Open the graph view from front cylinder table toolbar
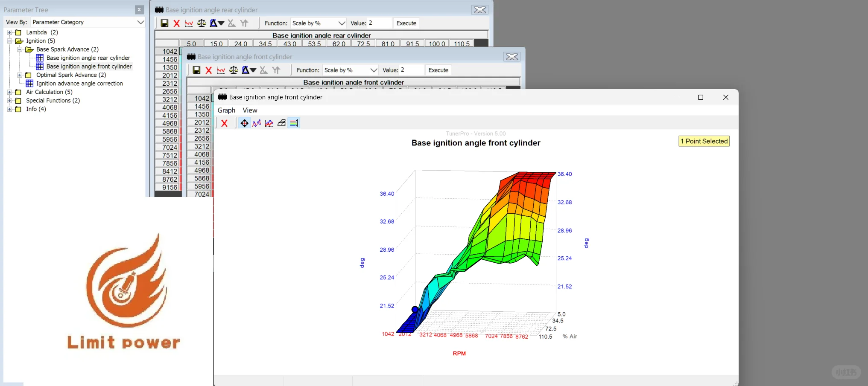The image size is (868, 386). [221, 70]
